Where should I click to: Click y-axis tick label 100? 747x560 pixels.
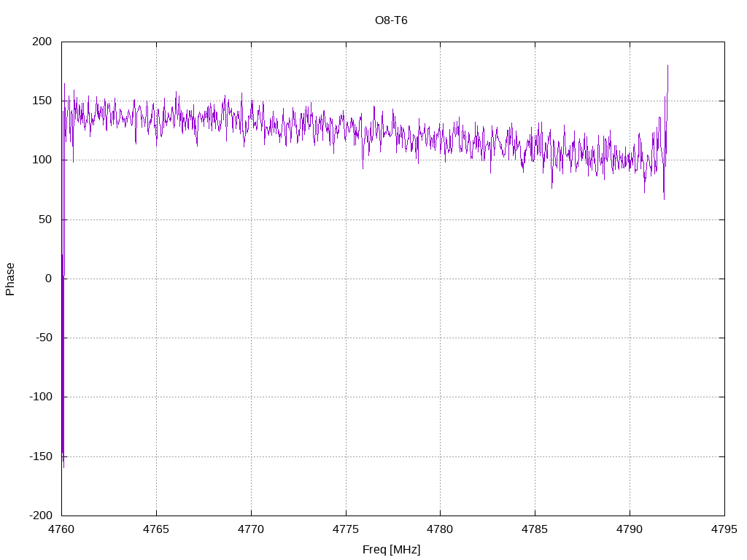click(x=42, y=160)
